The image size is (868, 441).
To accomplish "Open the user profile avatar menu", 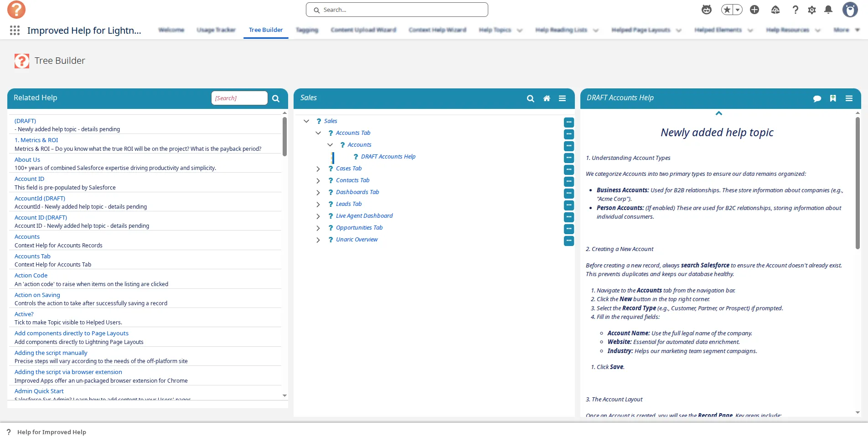I will click(x=850, y=10).
